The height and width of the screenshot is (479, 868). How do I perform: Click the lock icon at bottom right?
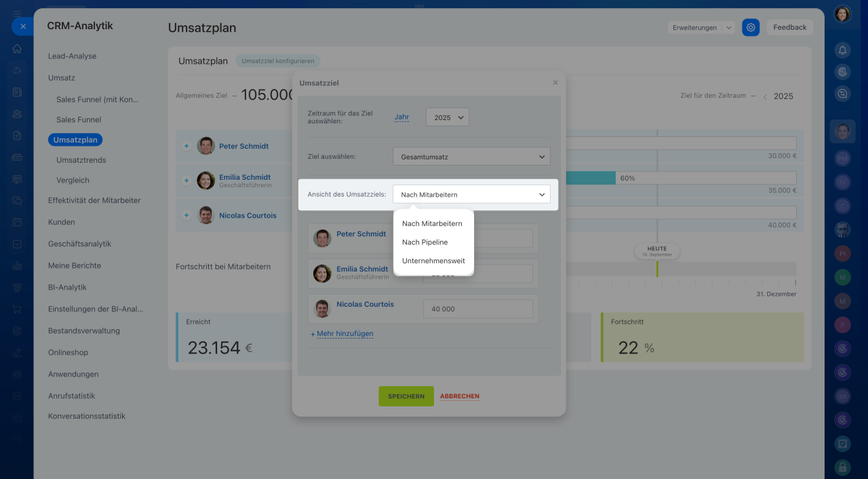[842, 467]
